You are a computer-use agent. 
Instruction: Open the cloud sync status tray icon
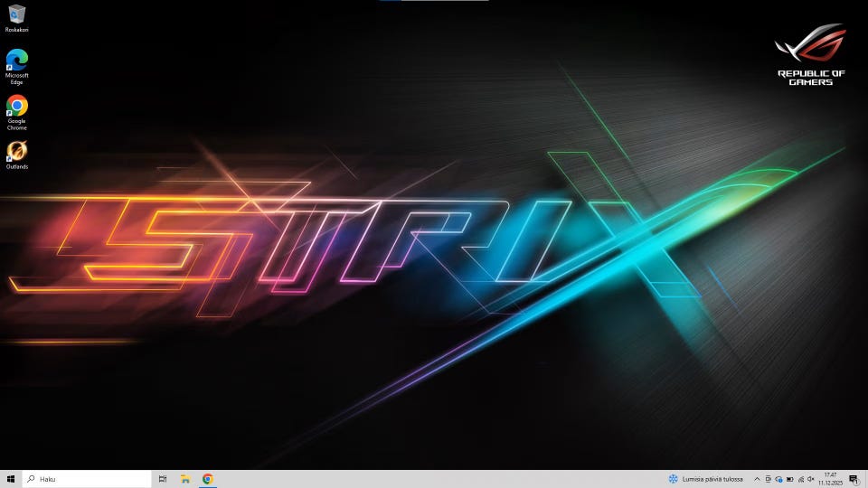point(778,479)
